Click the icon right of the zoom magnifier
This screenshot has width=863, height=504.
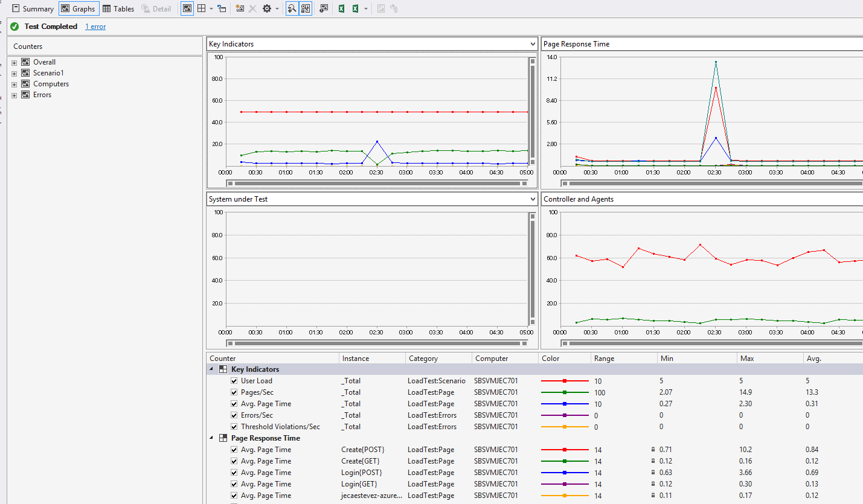pos(306,9)
